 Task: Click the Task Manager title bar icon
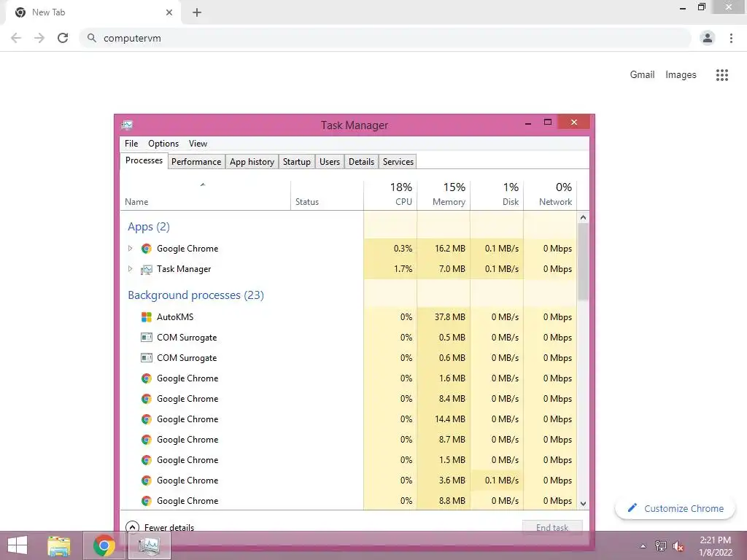pyautogui.click(x=127, y=125)
